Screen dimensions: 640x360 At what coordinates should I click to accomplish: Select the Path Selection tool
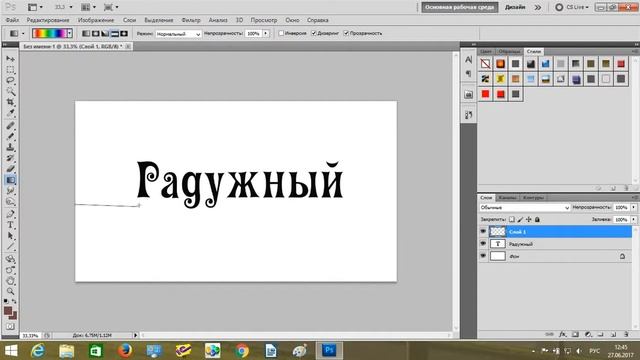10,236
